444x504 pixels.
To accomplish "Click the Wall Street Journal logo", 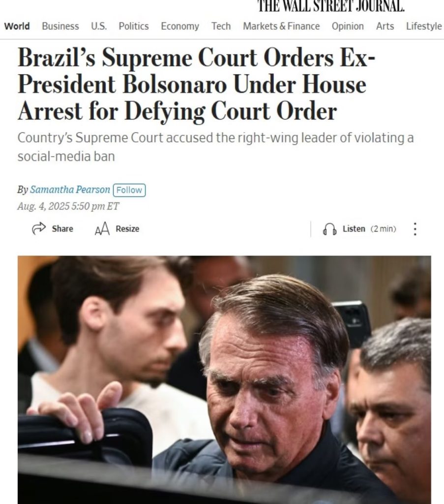I will [x=331, y=6].
